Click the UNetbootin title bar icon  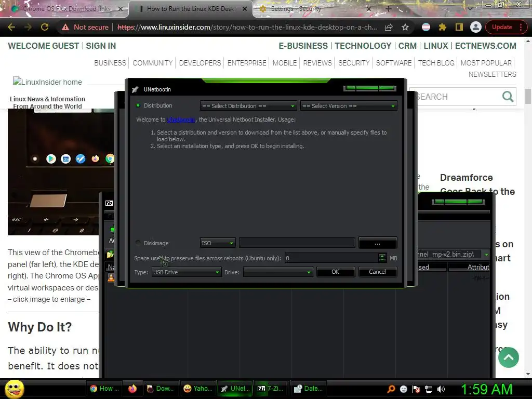tap(135, 89)
